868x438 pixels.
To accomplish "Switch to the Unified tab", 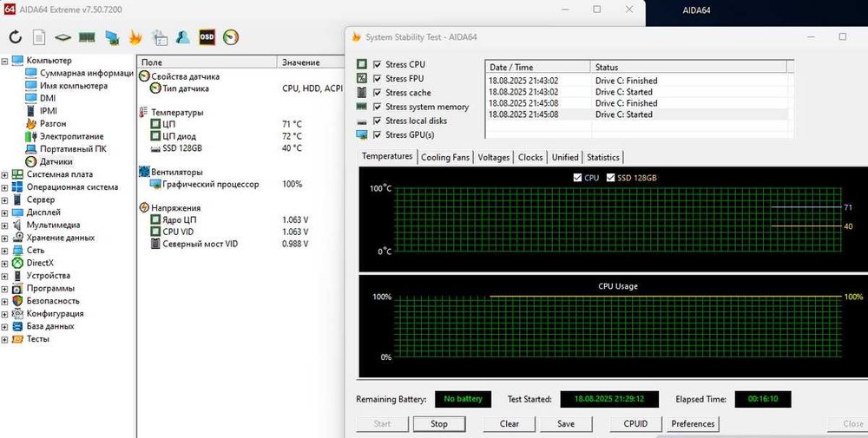I will tap(565, 158).
